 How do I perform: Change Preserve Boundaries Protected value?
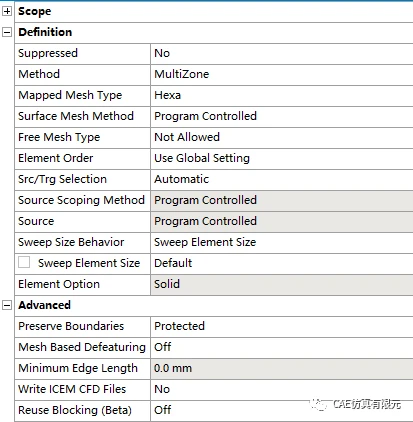tap(282, 326)
